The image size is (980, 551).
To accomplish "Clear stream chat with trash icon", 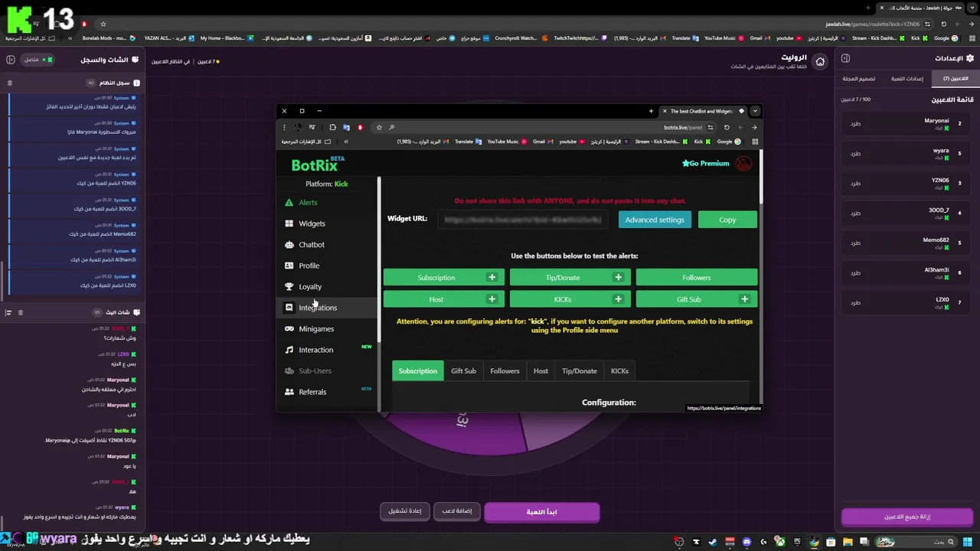I will [21, 312].
